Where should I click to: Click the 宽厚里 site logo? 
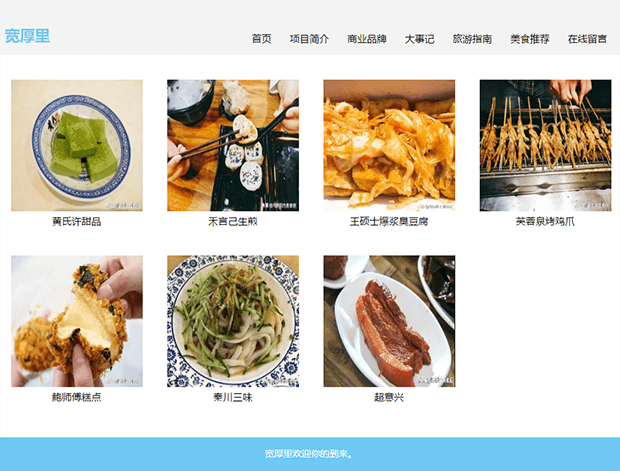point(27,36)
